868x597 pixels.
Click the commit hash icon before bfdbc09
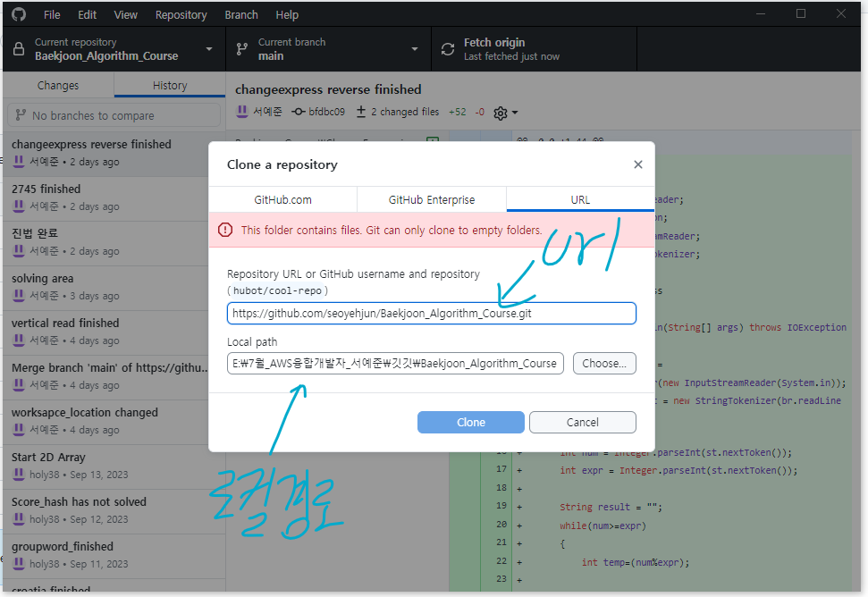click(x=299, y=112)
